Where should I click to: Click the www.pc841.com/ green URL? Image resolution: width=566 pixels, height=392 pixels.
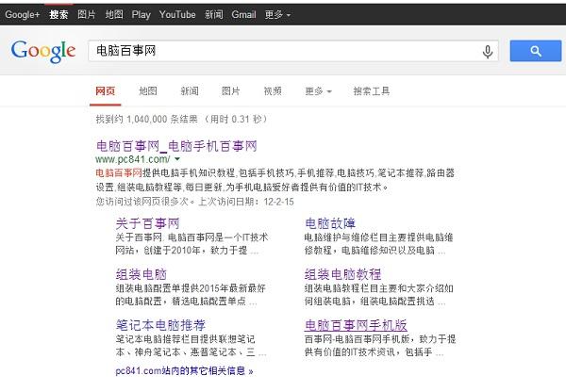[132, 159]
